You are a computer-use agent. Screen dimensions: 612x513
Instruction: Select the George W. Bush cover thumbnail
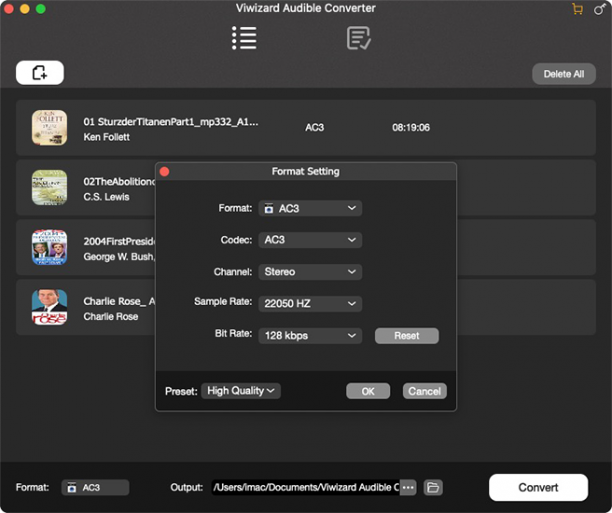[49, 247]
